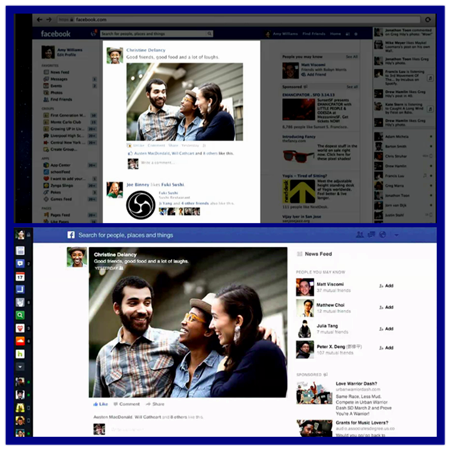450x450 pixels.
Task: Open globe notifications icon in new top bar
Action: coord(383,235)
